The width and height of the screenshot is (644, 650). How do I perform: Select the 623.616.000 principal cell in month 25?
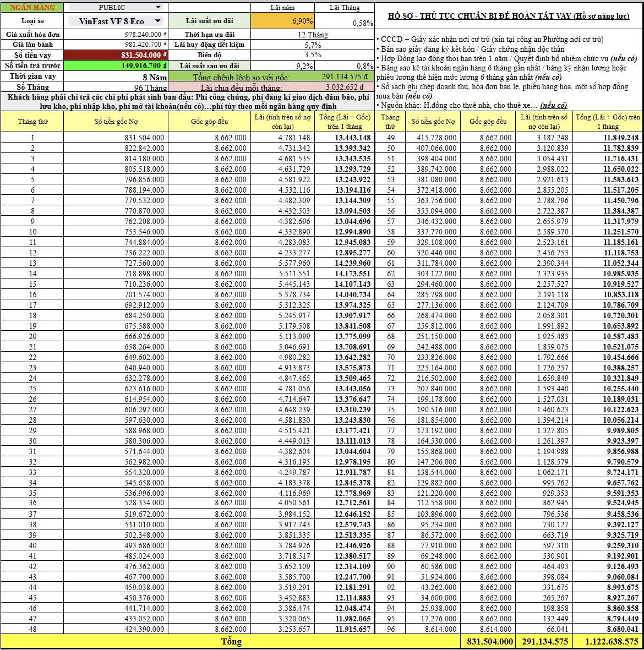[116, 389]
